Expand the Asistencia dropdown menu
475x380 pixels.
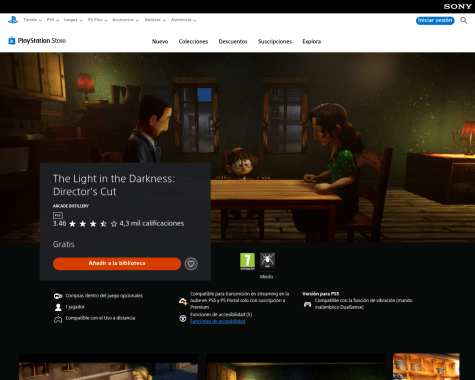(183, 20)
